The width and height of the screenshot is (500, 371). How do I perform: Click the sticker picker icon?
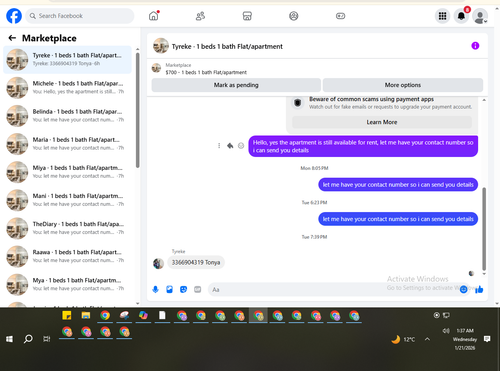click(x=183, y=289)
